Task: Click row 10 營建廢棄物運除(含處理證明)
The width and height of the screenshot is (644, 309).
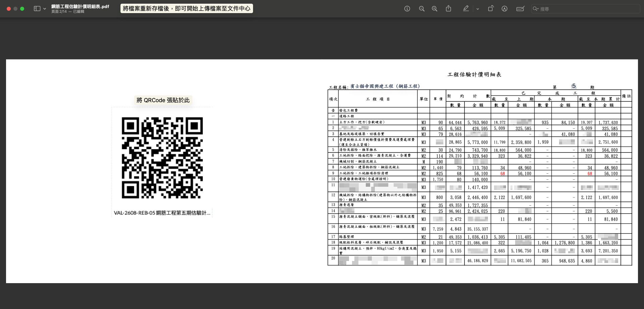Action: pos(364,179)
